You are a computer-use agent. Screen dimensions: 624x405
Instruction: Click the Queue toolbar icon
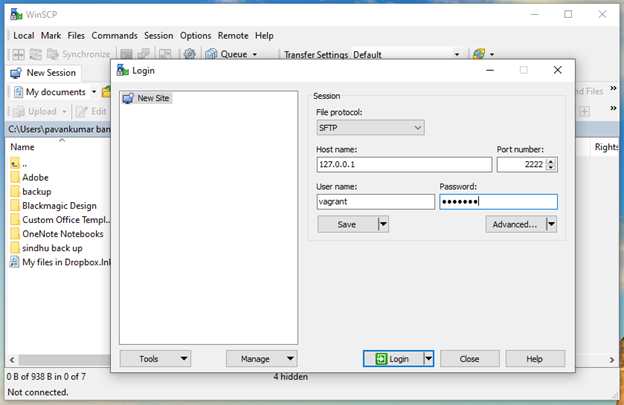[x=211, y=54]
